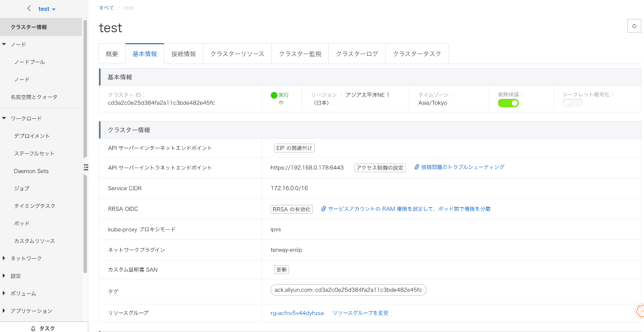Enable シークレット暗号化 switch

coord(573,103)
